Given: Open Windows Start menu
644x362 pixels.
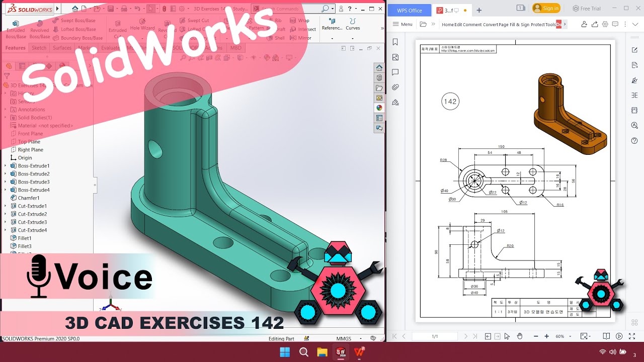Looking at the screenshot, I should [285, 352].
